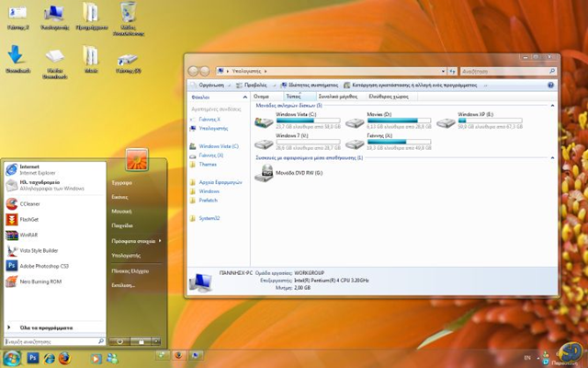Collapse the removable storage devices group
The width and height of the screenshot is (588, 368).
click(x=552, y=157)
